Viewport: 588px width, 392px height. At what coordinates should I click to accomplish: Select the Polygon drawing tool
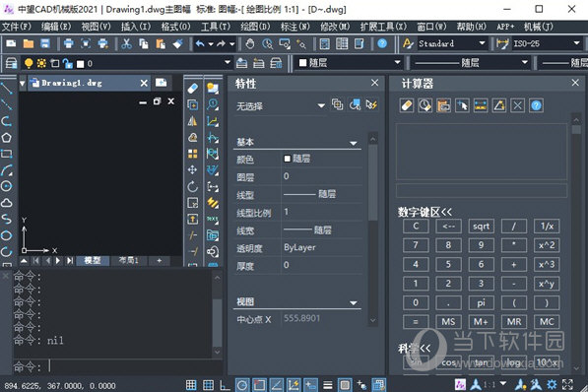6,138
